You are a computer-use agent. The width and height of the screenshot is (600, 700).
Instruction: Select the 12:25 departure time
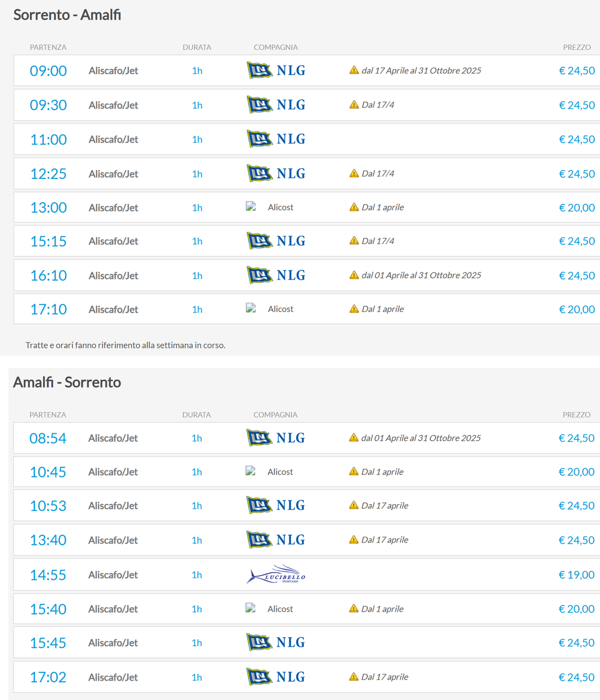[x=48, y=174]
